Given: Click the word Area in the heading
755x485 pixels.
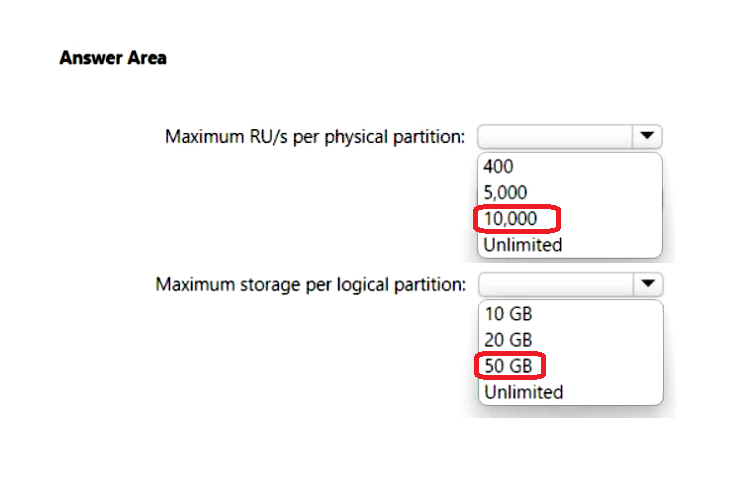Looking at the screenshot, I should pyautogui.click(x=145, y=58).
